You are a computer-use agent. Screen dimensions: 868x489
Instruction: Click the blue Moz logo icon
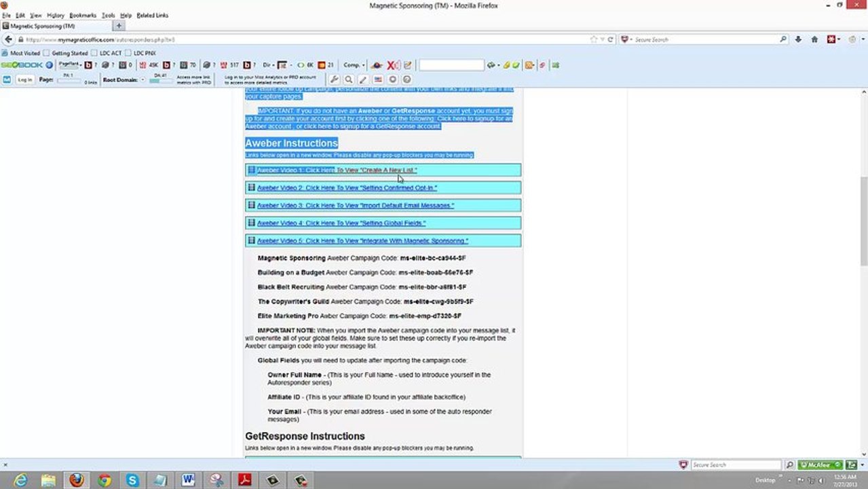(7, 79)
